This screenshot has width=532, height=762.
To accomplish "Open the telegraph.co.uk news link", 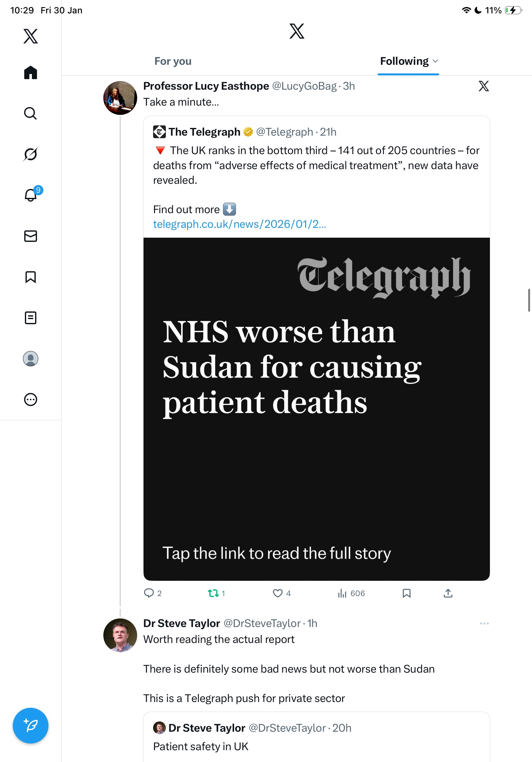I will [240, 224].
